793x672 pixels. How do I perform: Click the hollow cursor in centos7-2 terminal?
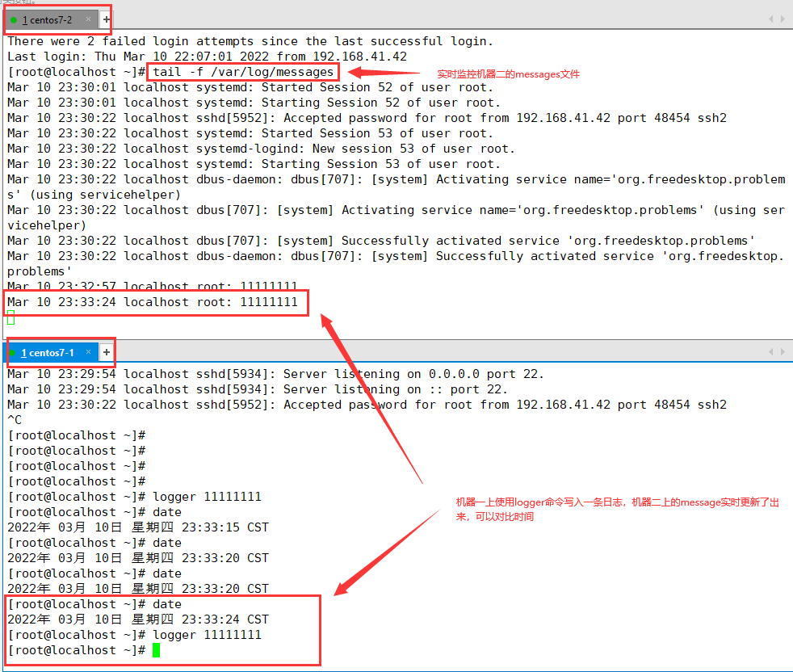(11, 317)
